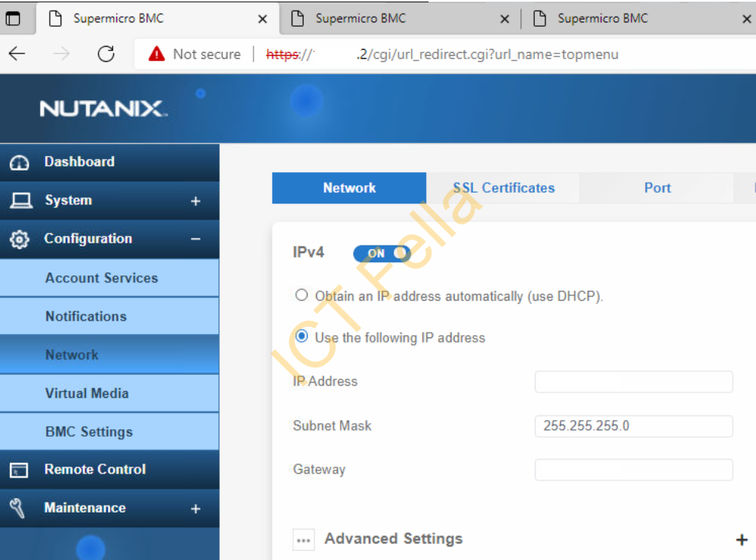Viewport: 756px width, 560px height.
Task: Open BMC Settings under Configuration
Action: coord(109,431)
